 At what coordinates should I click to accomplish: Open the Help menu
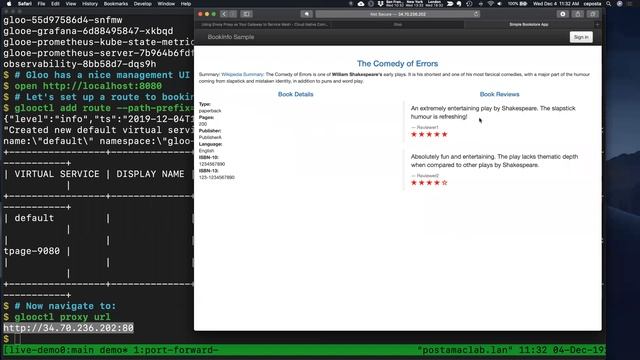pos(186,4)
